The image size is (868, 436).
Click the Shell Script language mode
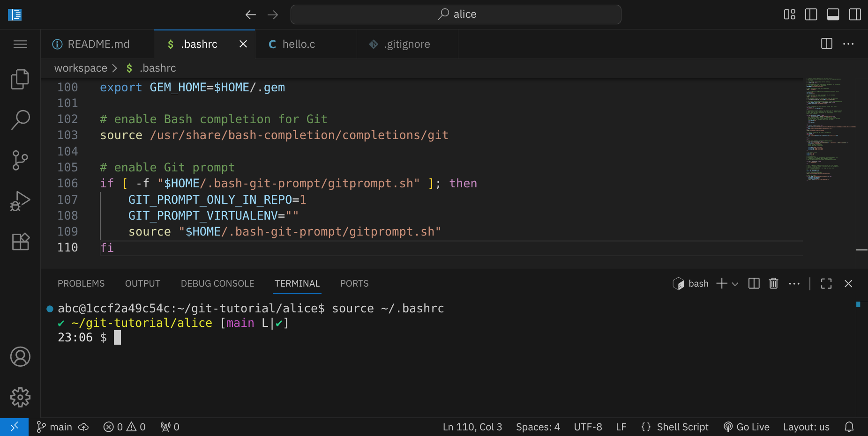coord(682,427)
